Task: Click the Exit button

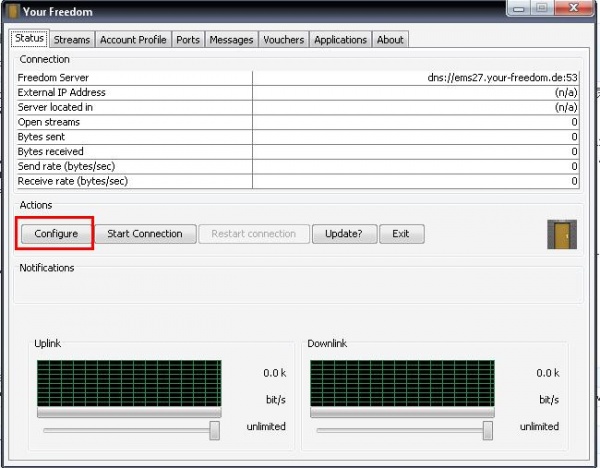Action: pyautogui.click(x=401, y=234)
